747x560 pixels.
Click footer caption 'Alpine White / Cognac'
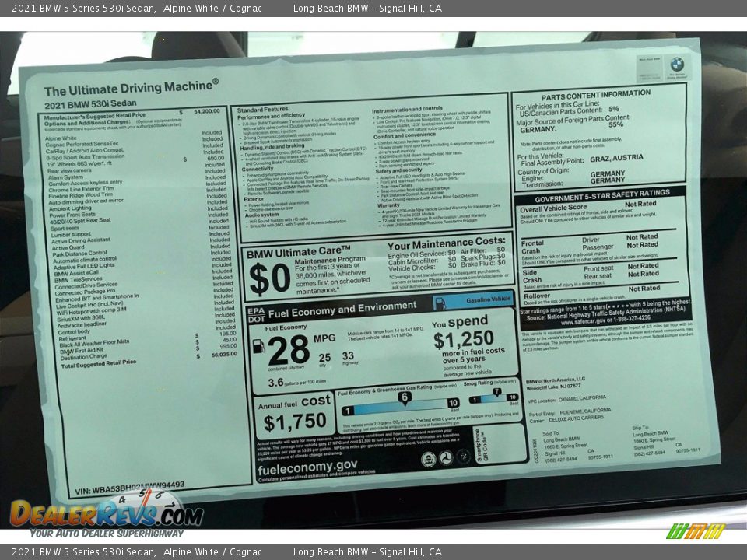(212, 552)
